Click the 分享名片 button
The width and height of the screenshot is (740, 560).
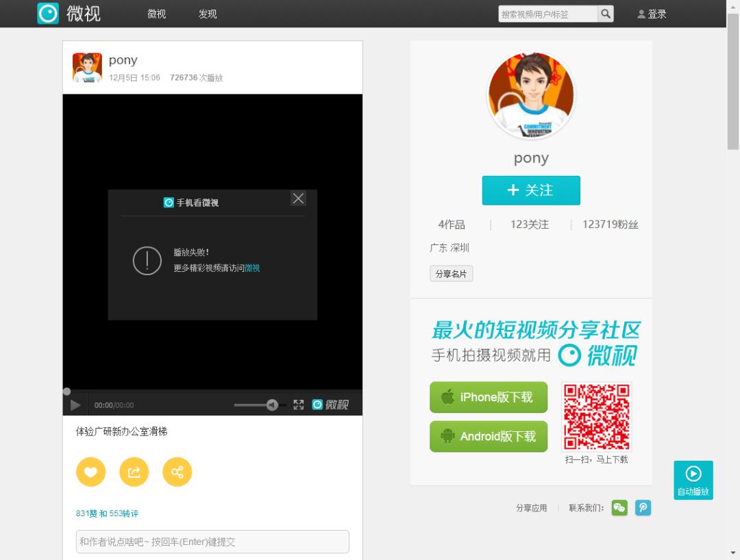pos(451,274)
